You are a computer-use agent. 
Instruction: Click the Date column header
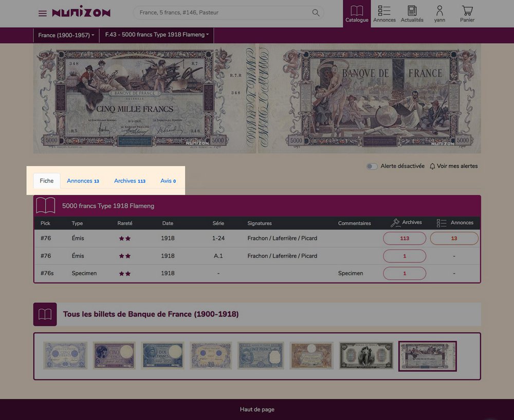[x=168, y=223]
